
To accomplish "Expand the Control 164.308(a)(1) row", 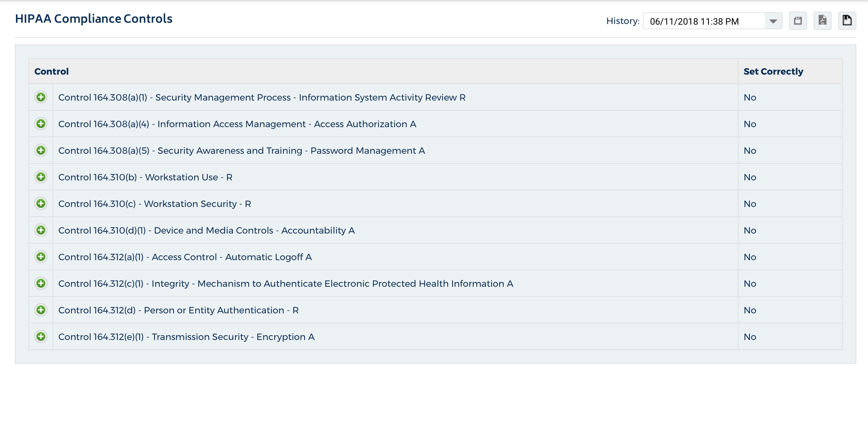I will coord(41,97).
